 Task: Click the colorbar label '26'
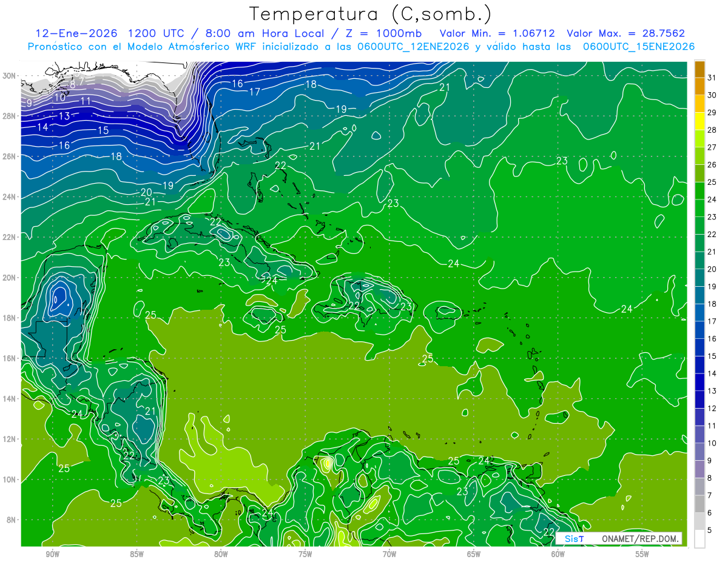(712, 164)
